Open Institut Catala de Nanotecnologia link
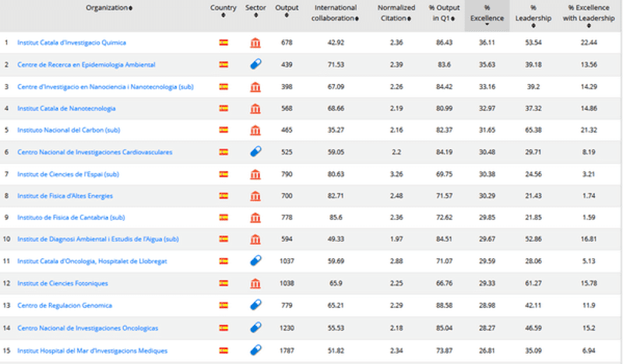Viewport: 623px width, 364px height. point(66,108)
